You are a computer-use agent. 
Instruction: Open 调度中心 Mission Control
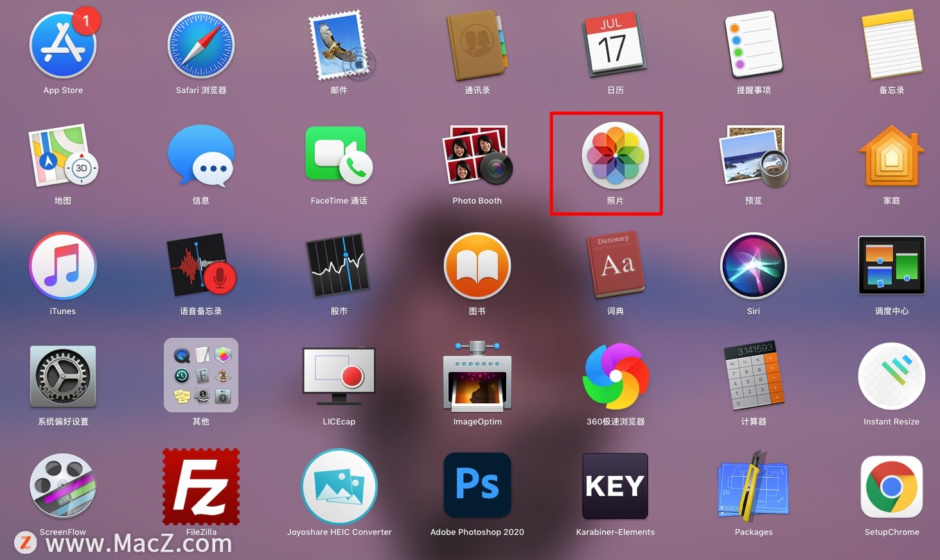pos(892,267)
